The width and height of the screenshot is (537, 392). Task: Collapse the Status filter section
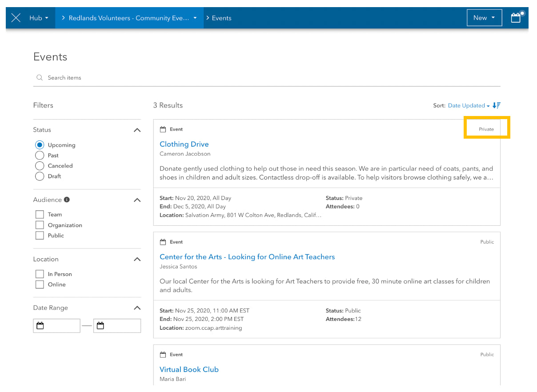137,130
